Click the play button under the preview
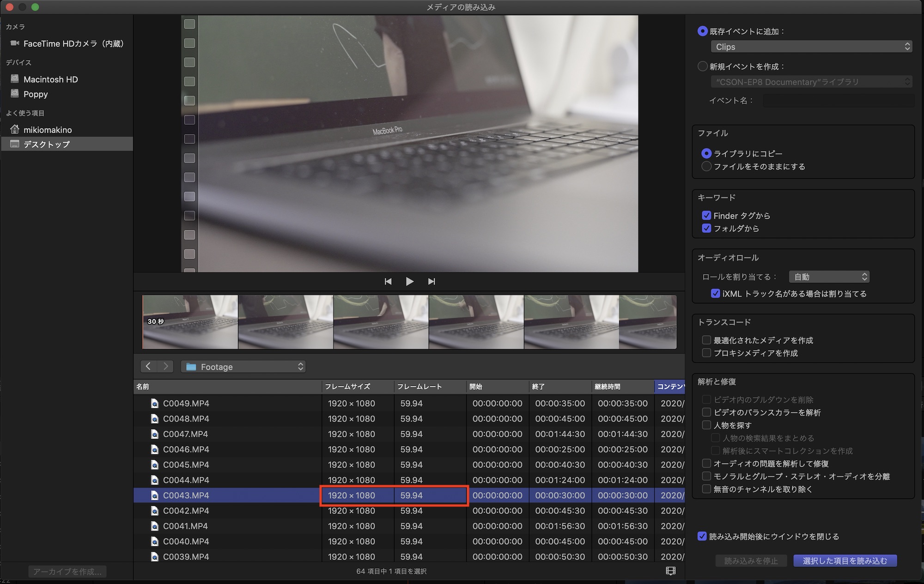The image size is (924, 584). coord(409,281)
